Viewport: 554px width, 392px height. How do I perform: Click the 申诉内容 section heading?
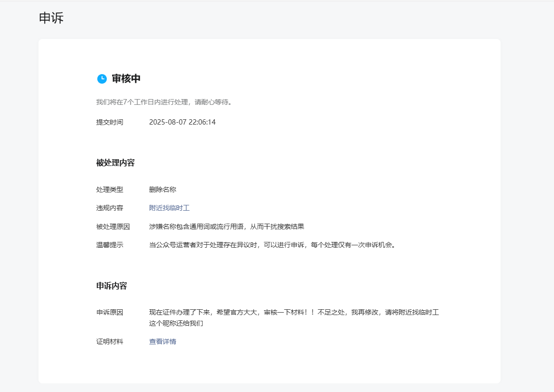point(112,286)
